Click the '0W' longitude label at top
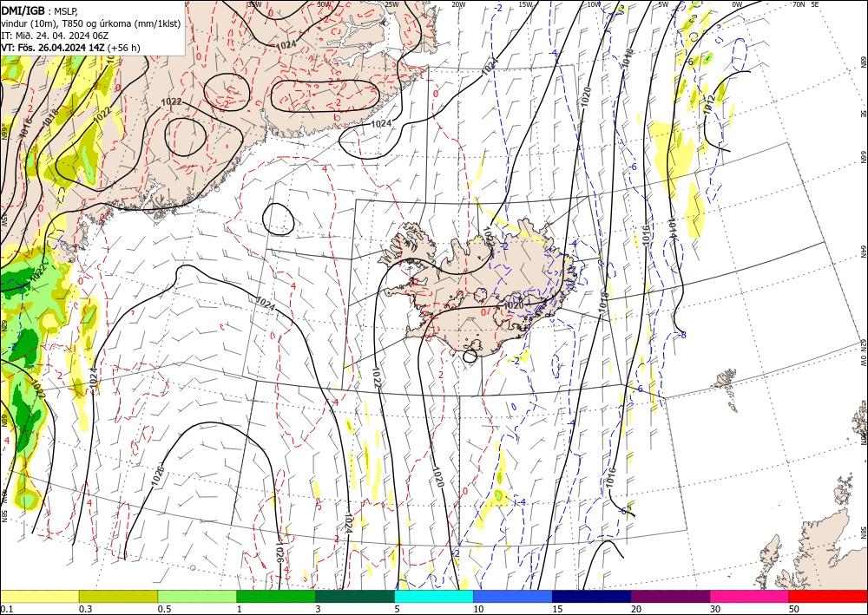 pos(737,4)
